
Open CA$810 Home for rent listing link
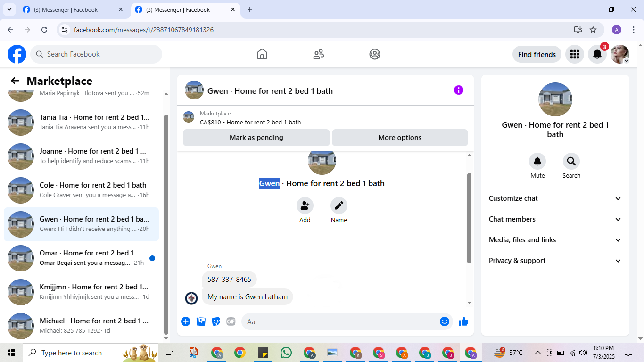pyautogui.click(x=250, y=122)
